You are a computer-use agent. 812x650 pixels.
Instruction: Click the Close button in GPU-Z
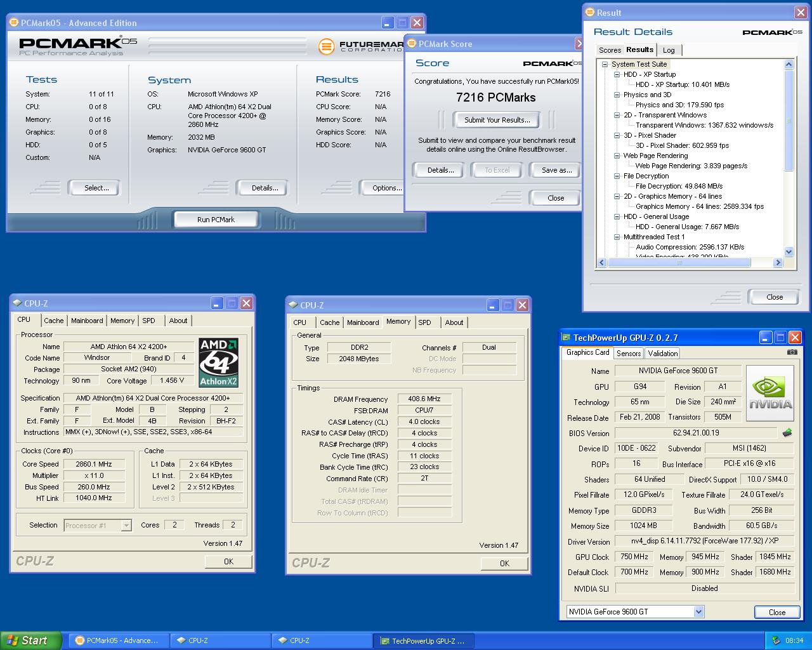777,613
